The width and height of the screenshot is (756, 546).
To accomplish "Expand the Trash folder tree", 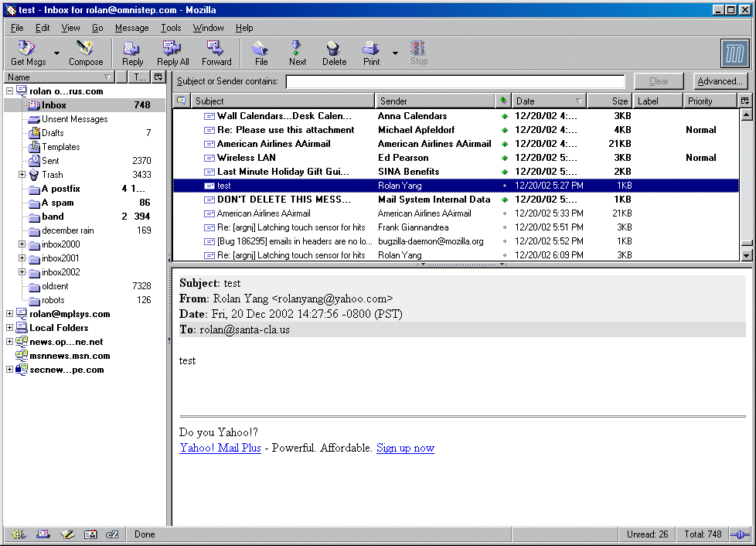I will tap(22, 175).
